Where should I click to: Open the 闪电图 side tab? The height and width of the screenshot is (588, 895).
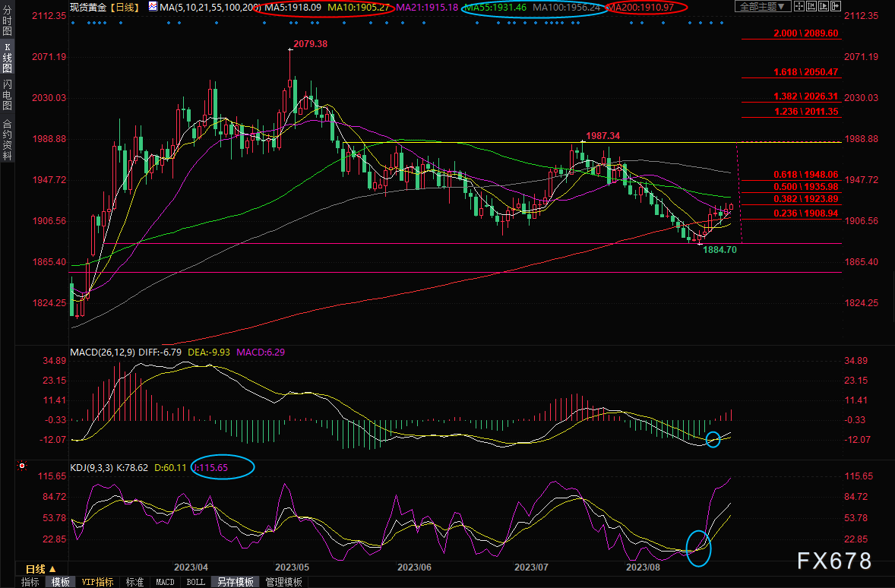click(x=7, y=94)
